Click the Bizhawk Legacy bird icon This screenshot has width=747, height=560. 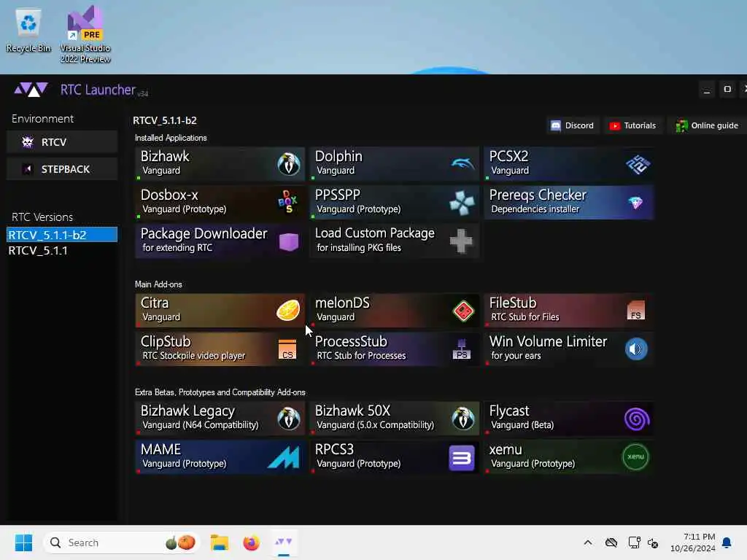[x=289, y=419]
